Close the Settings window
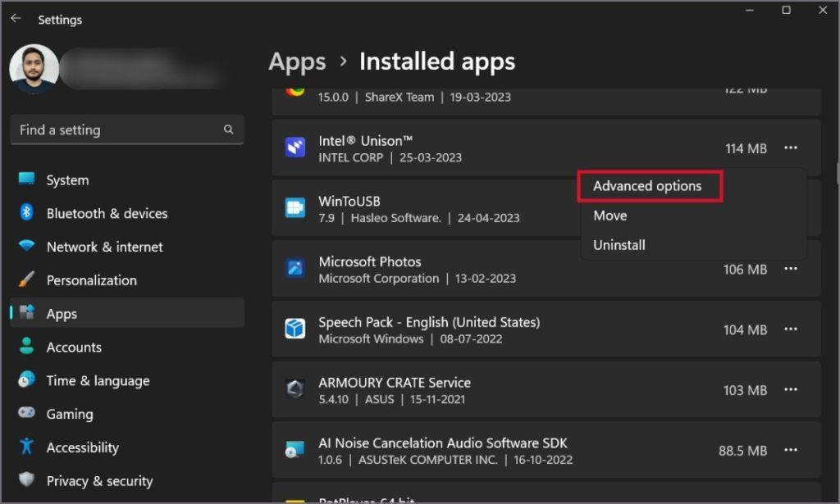The height and width of the screenshot is (504, 840). [823, 10]
